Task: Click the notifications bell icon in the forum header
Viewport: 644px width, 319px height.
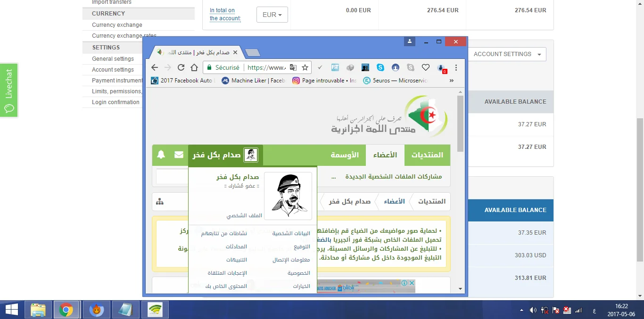Action: 161,155
